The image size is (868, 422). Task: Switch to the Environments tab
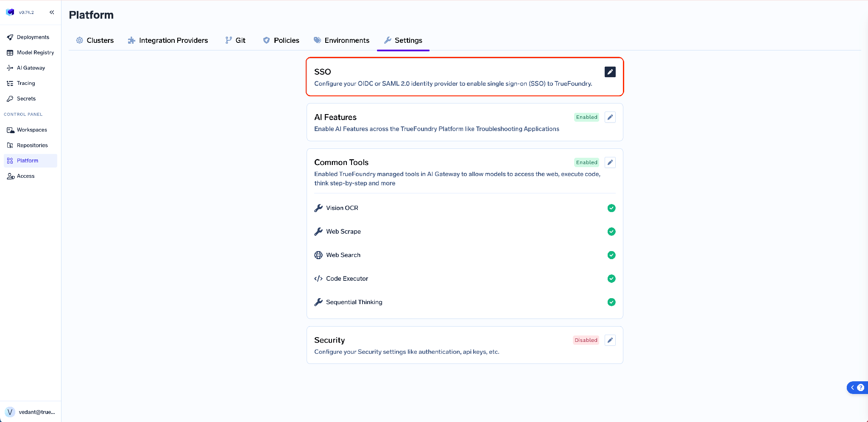(341, 40)
